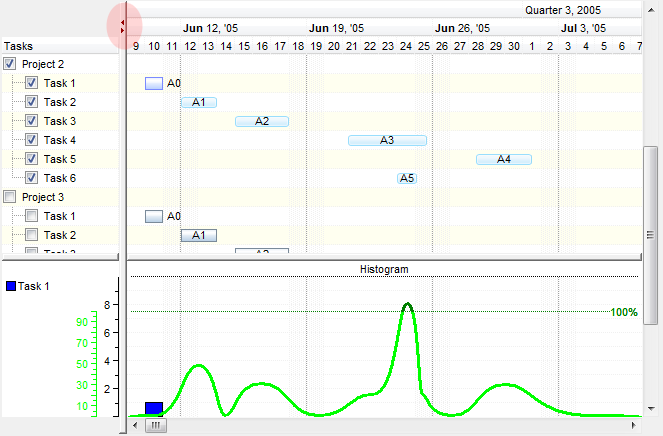Toggle the Task 4 checkbox in Project 2
The height and width of the screenshot is (436, 663).
tap(31, 140)
